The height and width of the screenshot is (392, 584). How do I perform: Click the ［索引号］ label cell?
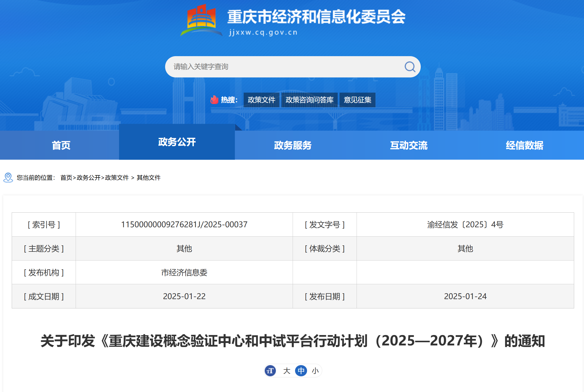click(x=44, y=225)
